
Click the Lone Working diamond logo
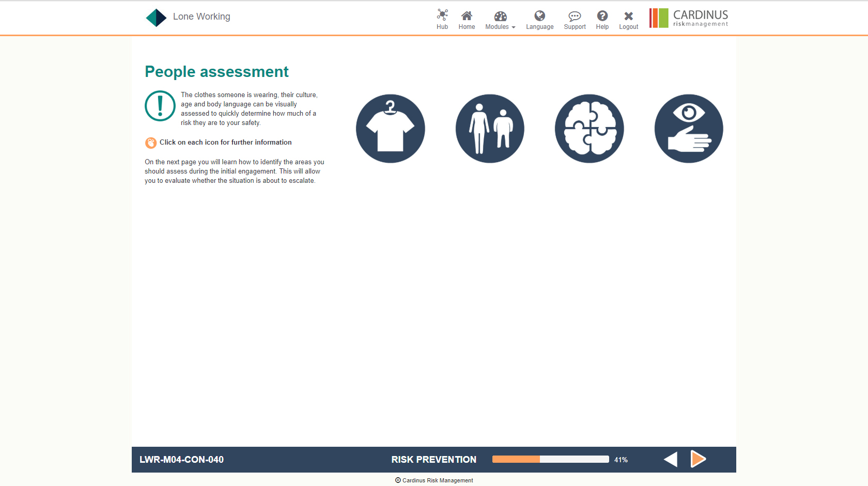[x=156, y=18]
